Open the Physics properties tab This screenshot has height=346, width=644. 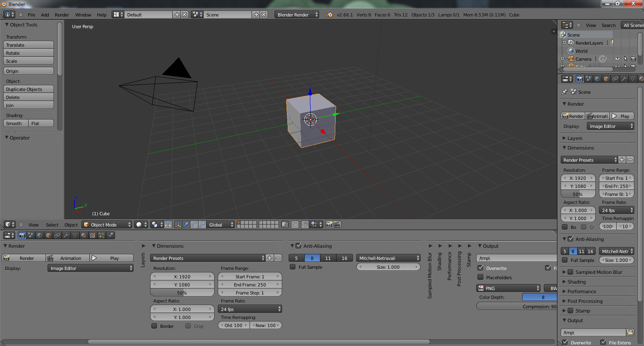[x=110, y=235]
